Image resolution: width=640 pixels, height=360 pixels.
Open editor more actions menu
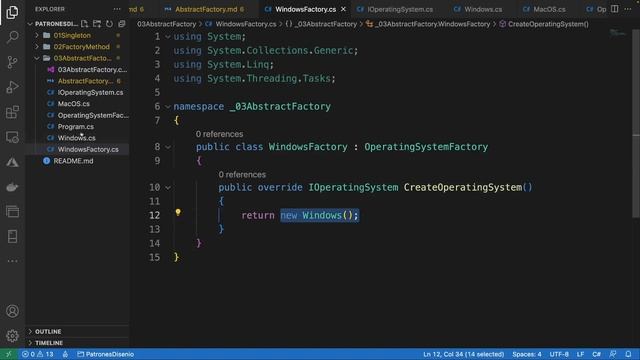pos(628,9)
